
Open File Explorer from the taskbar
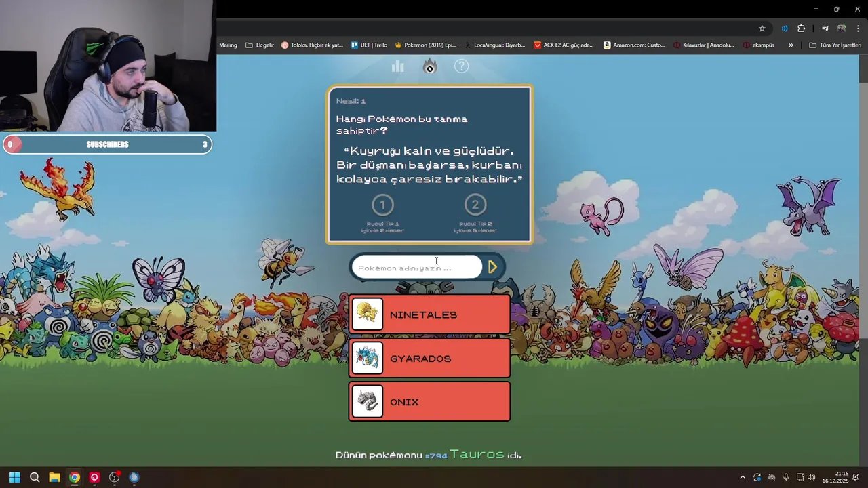click(x=54, y=477)
